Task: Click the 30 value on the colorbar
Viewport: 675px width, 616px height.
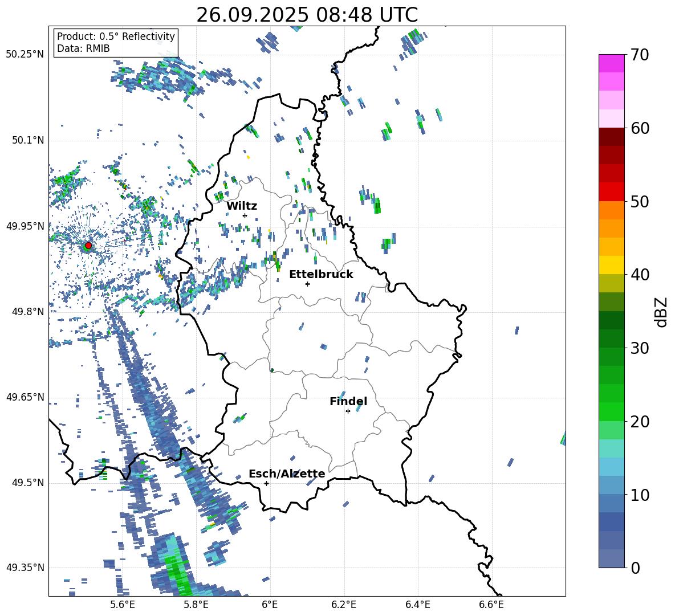Action: (x=639, y=348)
